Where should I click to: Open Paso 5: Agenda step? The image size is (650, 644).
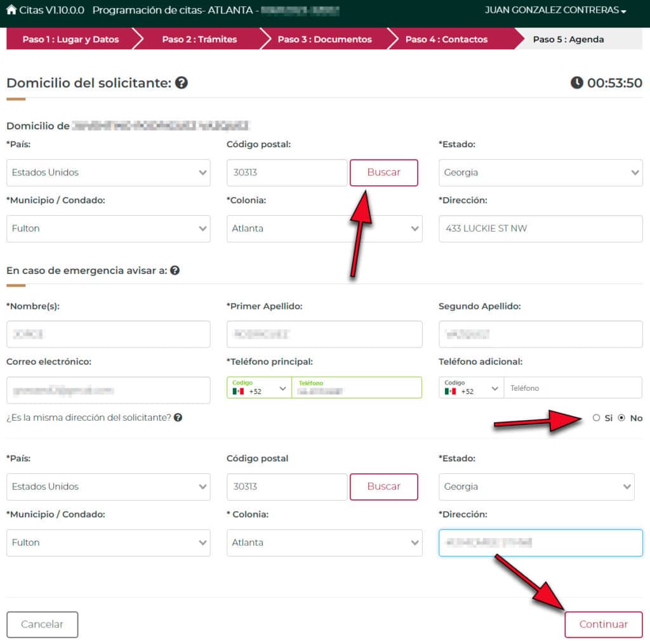[x=568, y=39]
